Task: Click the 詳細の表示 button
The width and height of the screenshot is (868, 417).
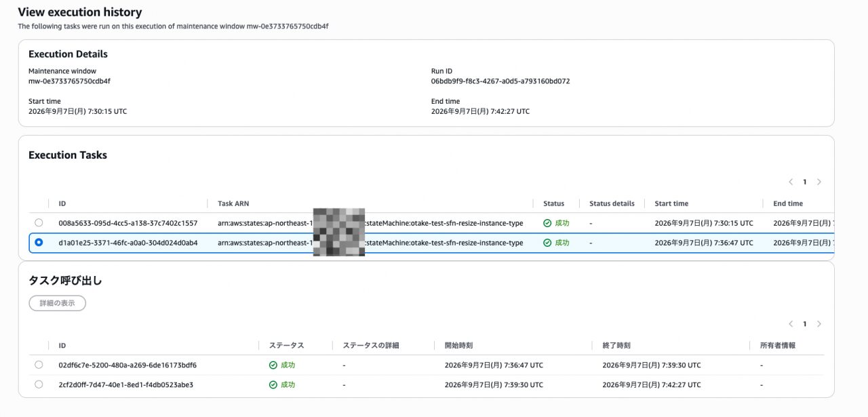Action: tap(57, 303)
